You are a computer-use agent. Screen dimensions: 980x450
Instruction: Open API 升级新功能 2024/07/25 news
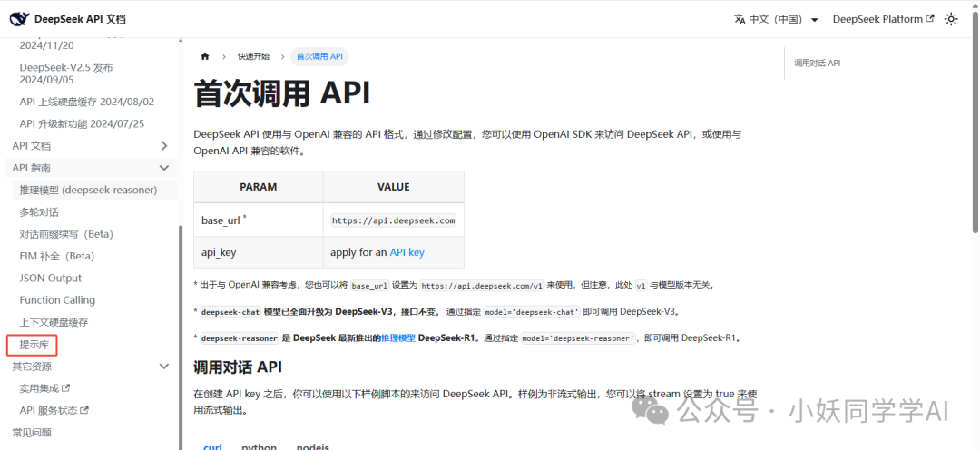(82, 123)
